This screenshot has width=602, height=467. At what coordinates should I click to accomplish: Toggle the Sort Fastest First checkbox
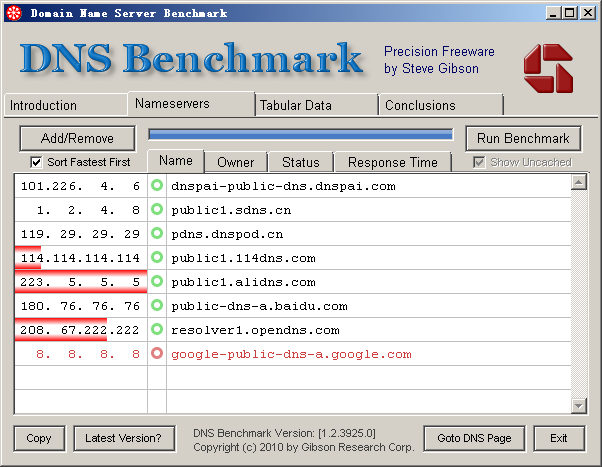pyautogui.click(x=36, y=162)
